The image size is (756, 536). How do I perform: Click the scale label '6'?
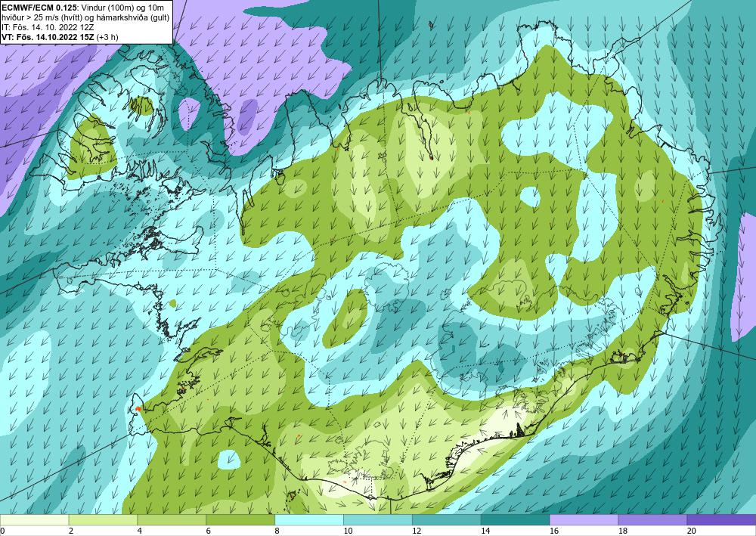click(209, 531)
